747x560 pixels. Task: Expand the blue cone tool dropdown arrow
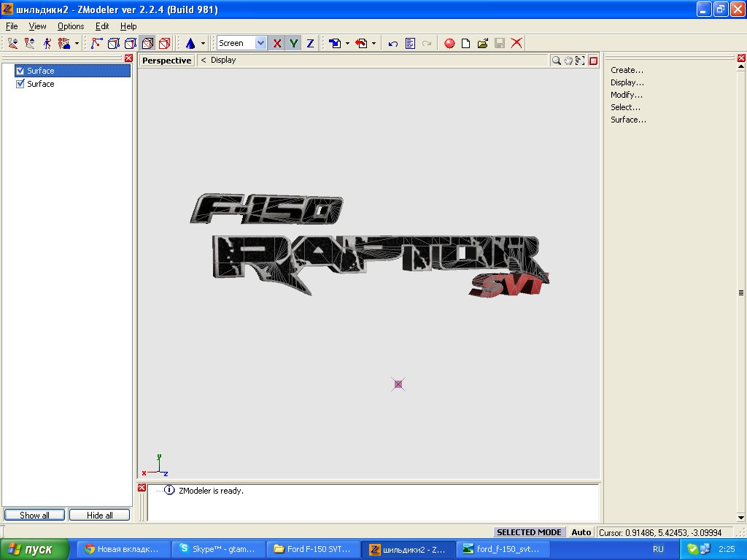coord(203,44)
